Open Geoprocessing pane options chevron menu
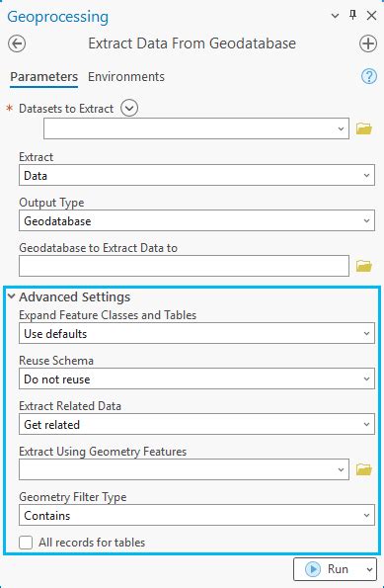Image resolution: width=384 pixels, height=588 pixels. pos(335,16)
